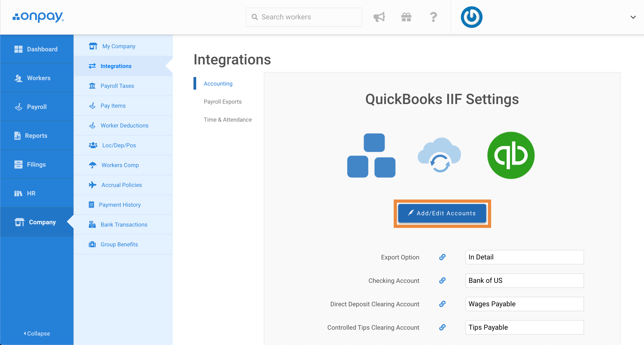Screen dimensions: 644x345
Task: Click the link icon beside Checking Account
Action: pyautogui.click(x=442, y=281)
